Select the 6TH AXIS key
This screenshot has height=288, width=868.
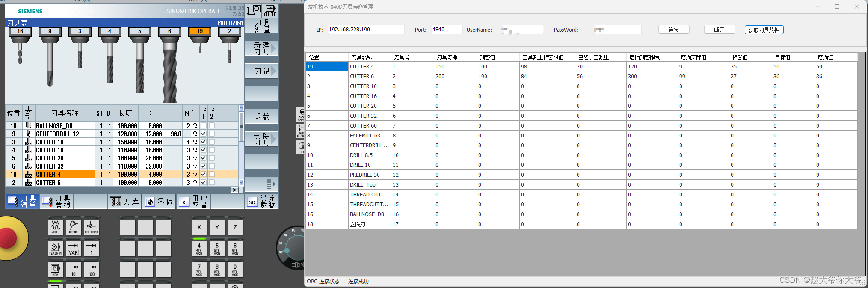pyautogui.click(x=235, y=248)
